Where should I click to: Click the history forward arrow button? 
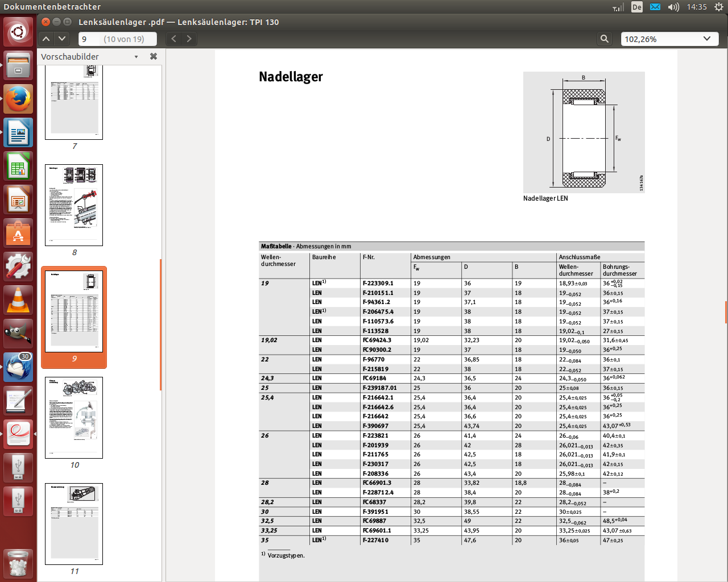click(x=189, y=39)
